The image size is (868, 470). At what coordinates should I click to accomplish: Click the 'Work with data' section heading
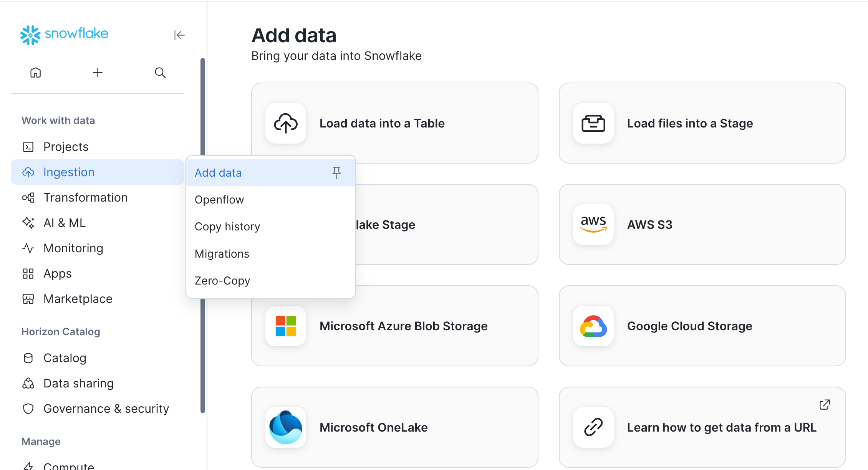coord(58,121)
